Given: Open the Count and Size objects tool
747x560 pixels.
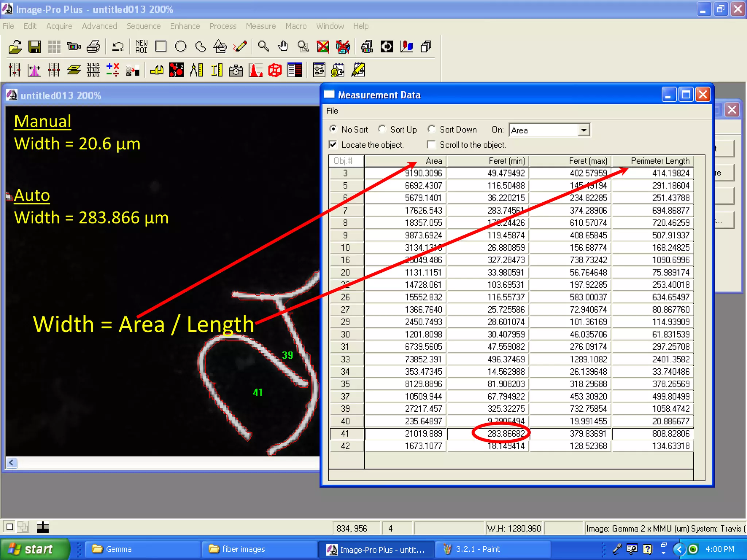Looking at the screenshot, I should click(x=177, y=70).
